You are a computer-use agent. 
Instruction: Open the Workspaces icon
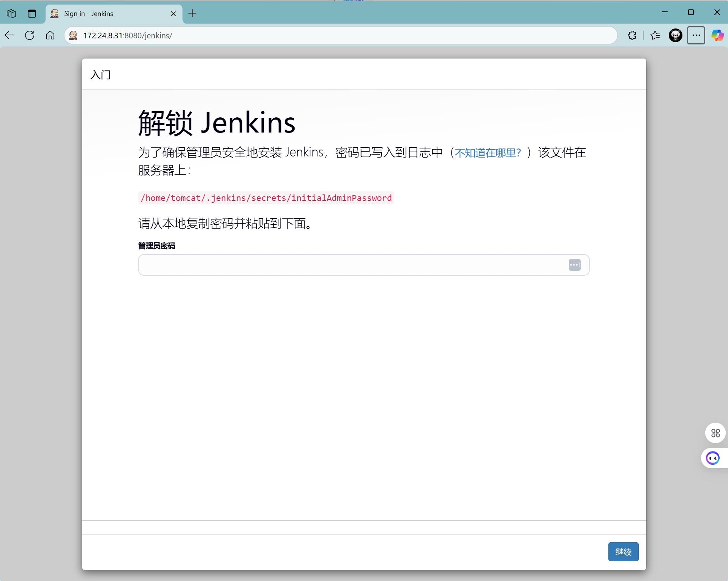pyautogui.click(x=11, y=14)
